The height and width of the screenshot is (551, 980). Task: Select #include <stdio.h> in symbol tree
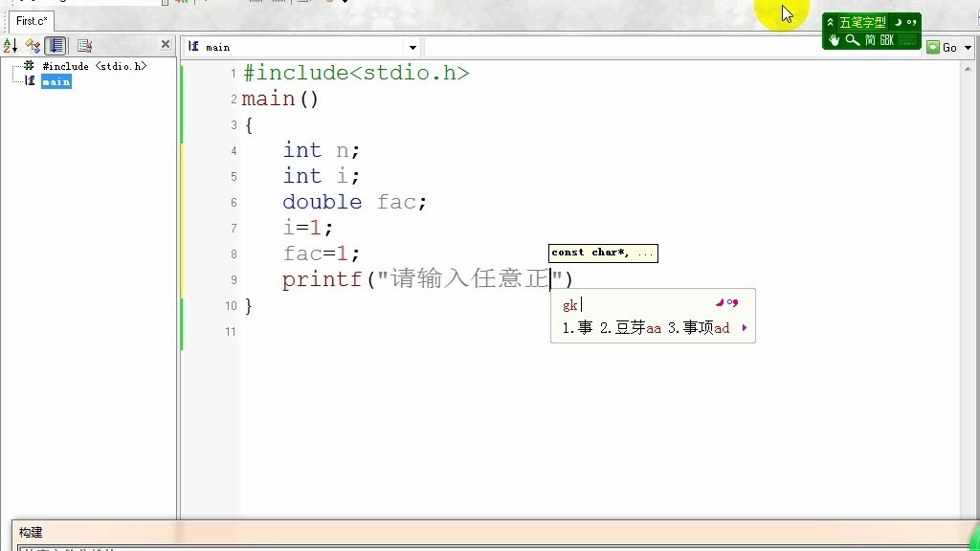pos(95,66)
